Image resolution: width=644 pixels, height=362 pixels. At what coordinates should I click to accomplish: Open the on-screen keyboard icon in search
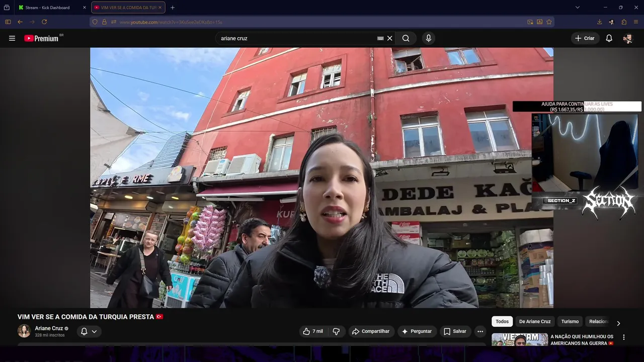380,38
